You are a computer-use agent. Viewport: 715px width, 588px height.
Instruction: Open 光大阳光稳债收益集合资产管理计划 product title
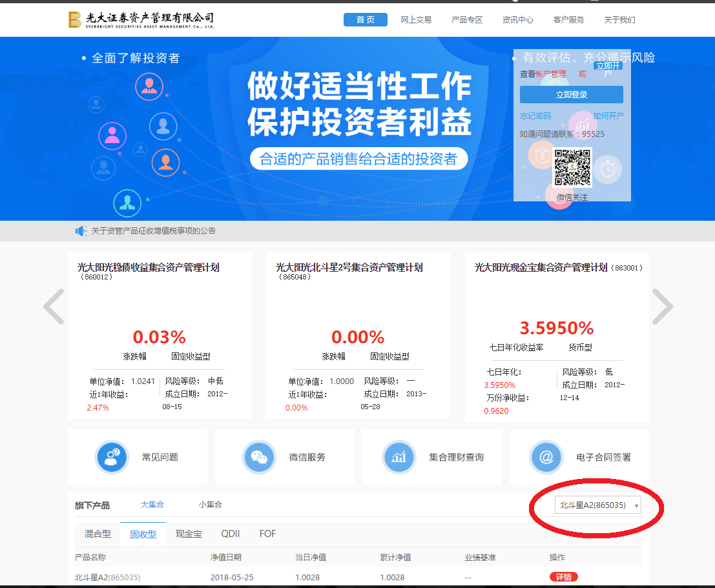point(148,268)
